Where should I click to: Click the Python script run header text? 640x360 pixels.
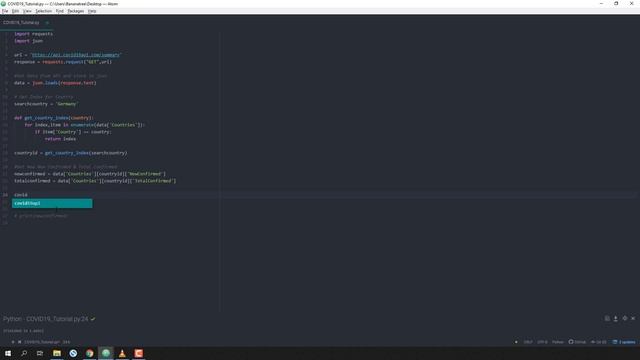point(45,319)
